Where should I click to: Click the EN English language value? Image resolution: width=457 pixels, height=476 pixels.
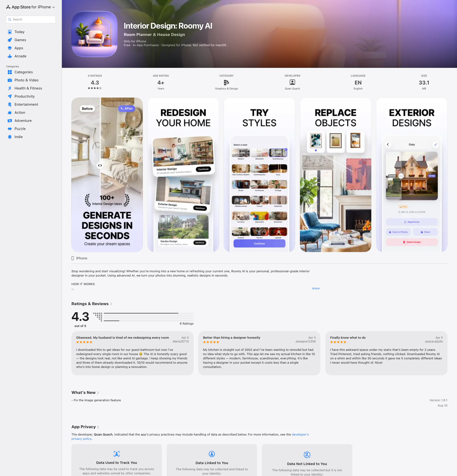click(x=358, y=83)
